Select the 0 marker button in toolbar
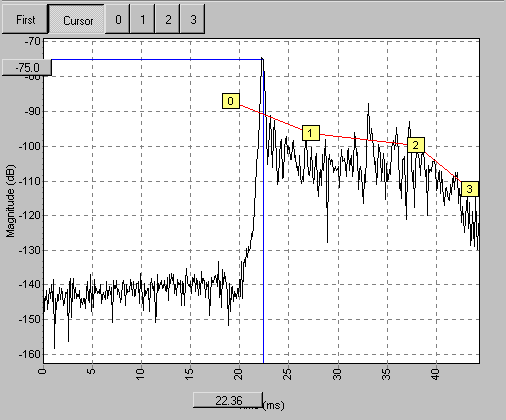Image resolution: width=506 pixels, height=420 pixels. click(x=118, y=19)
